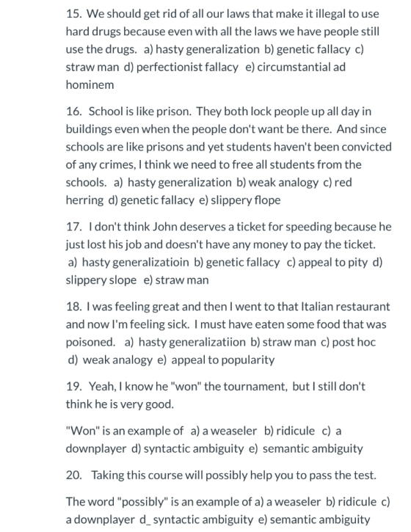The image size is (411, 532).
Task: Select 'e) appeal to popularity' option
Action: tap(217, 360)
